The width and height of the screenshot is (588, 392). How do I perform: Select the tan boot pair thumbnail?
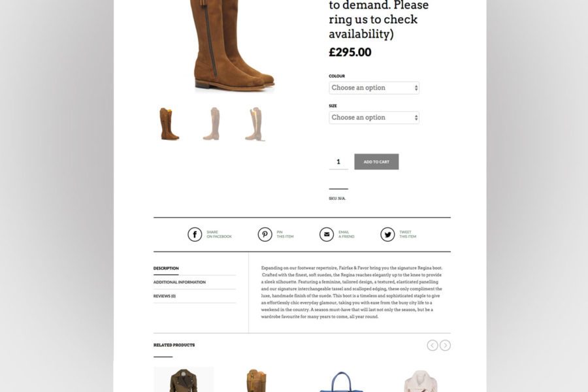pos(169,123)
